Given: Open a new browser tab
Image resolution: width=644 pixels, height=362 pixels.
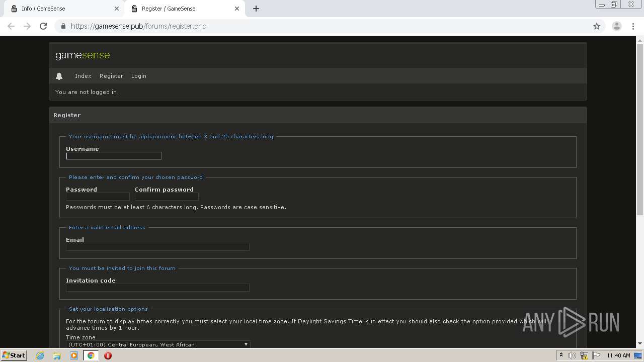Looking at the screenshot, I should (x=256, y=9).
